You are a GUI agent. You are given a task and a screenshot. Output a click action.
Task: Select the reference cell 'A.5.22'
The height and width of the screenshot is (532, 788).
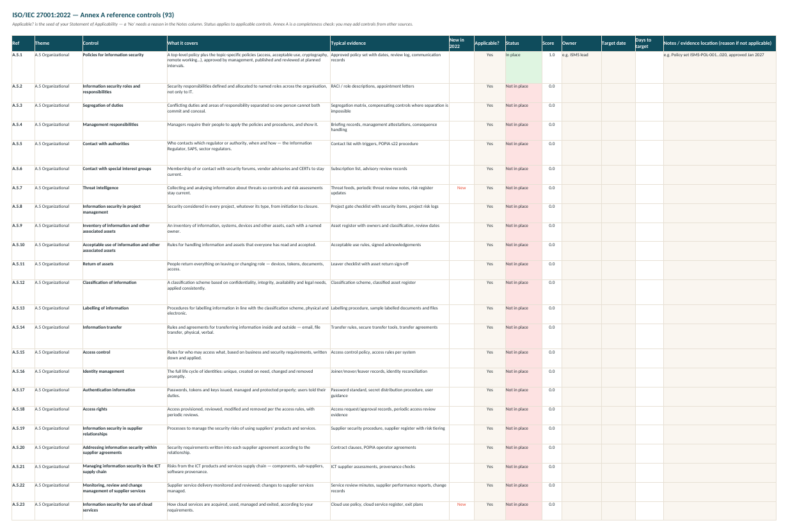click(22, 491)
